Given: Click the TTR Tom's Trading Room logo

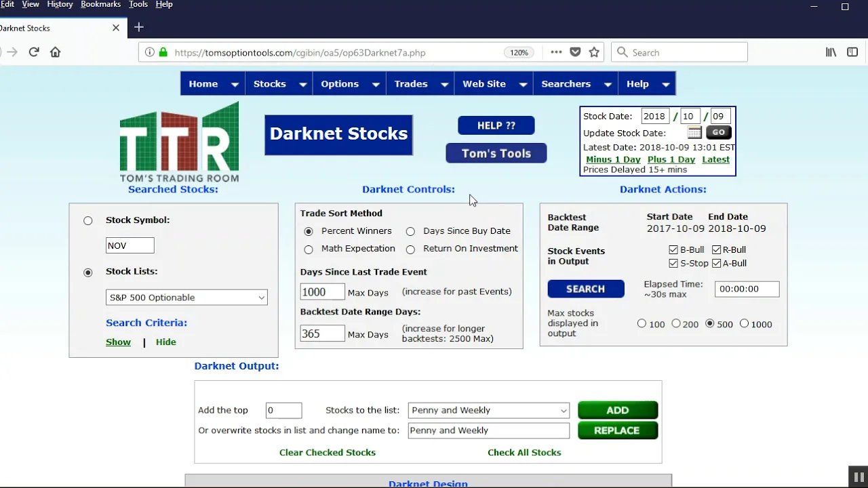Looking at the screenshot, I should (x=179, y=142).
